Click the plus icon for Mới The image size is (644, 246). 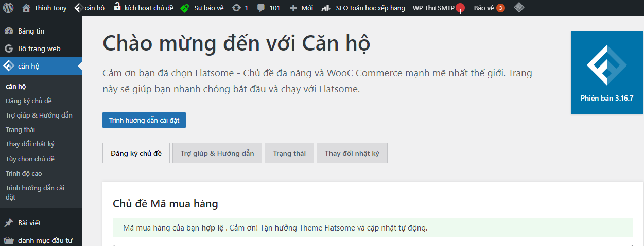click(x=293, y=8)
